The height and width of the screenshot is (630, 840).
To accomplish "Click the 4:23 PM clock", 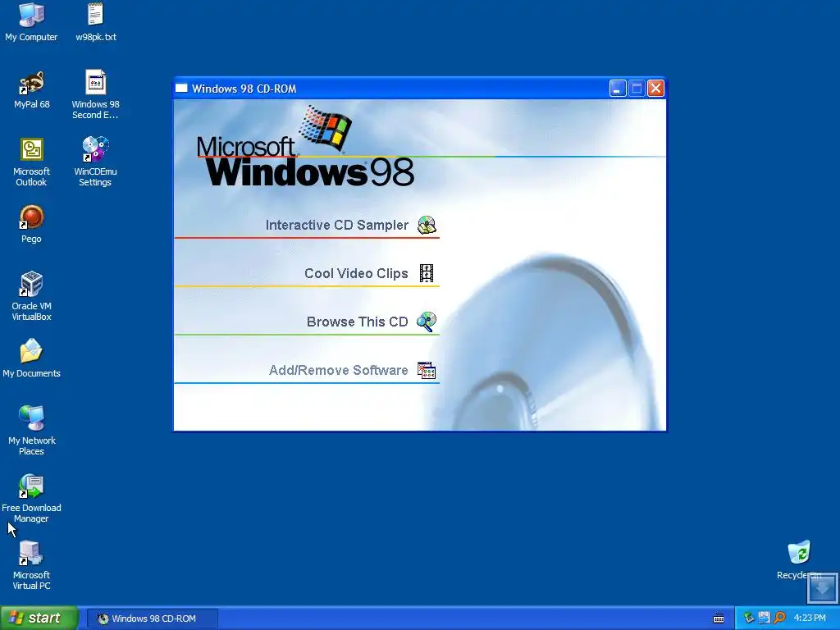I will point(810,619).
